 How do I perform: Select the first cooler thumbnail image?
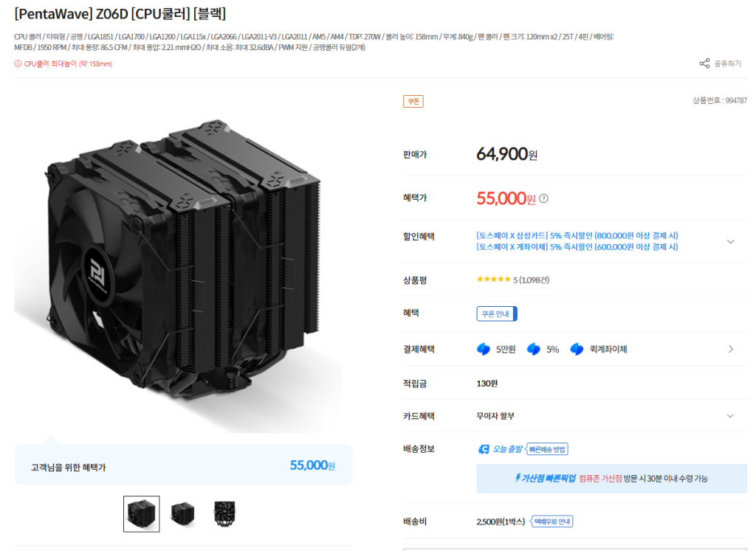[141, 514]
